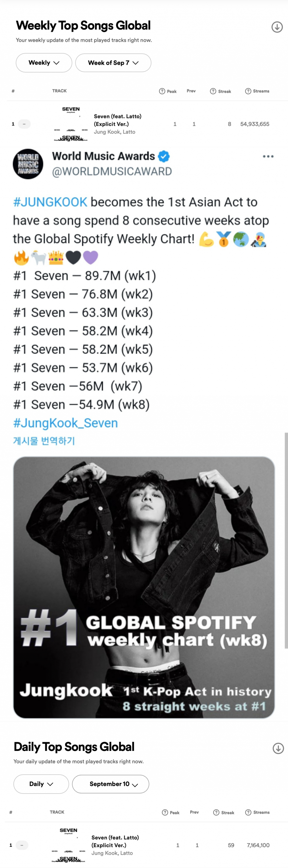
Task: Open the #JungKook_Seven hashtag link
Action: 65,423
